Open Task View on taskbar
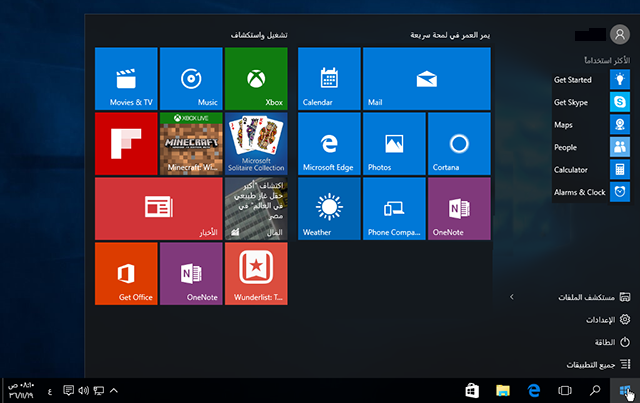Viewport: 640px width, 403px height. point(565,391)
